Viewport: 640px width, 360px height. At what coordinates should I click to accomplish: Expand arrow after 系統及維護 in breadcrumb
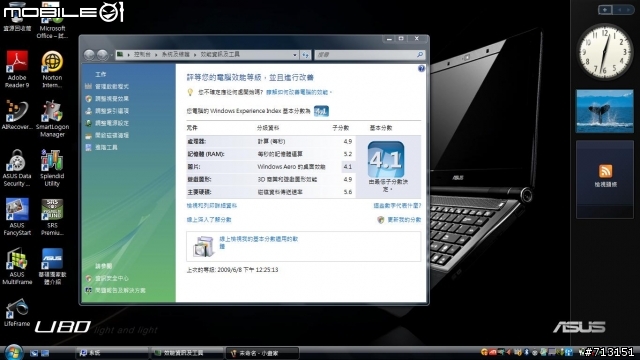tap(195, 55)
